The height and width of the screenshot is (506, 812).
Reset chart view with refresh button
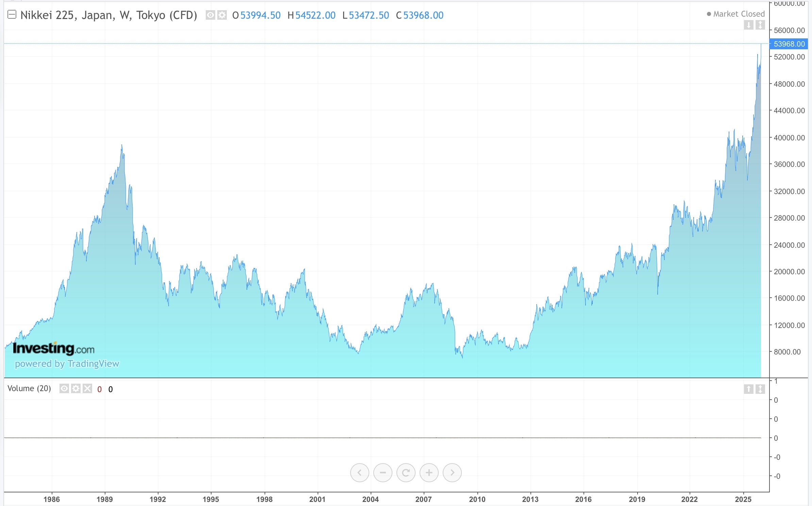coord(406,472)
